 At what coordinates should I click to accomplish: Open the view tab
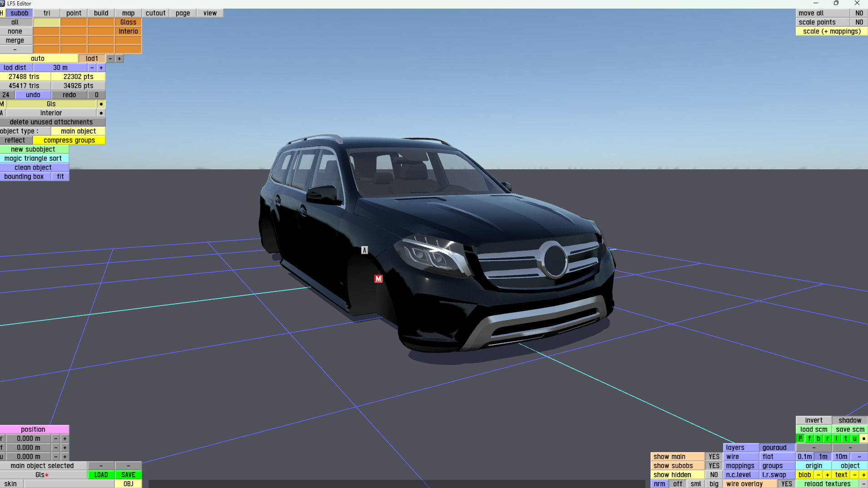tap(210, 13)
